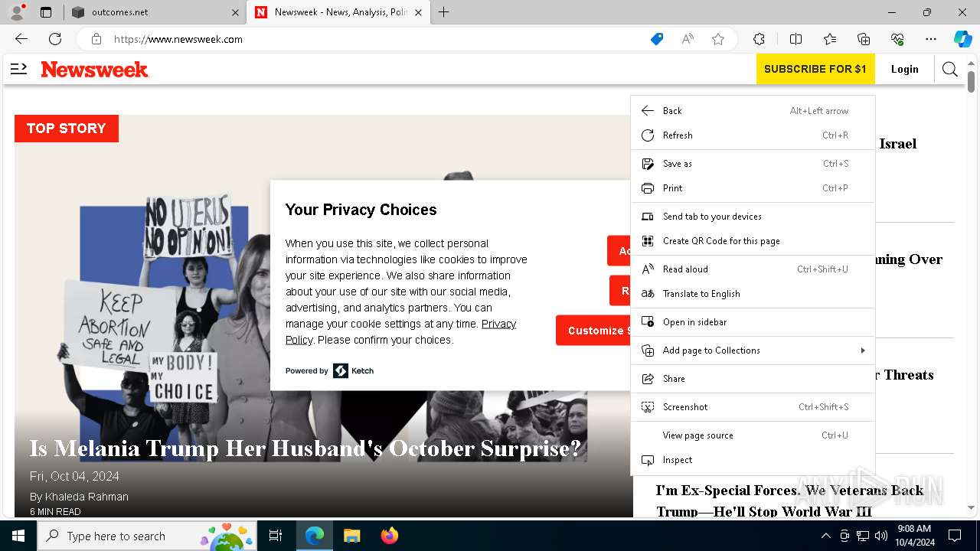Open the Newsweek hamburger menu icon

click(18, 69)
